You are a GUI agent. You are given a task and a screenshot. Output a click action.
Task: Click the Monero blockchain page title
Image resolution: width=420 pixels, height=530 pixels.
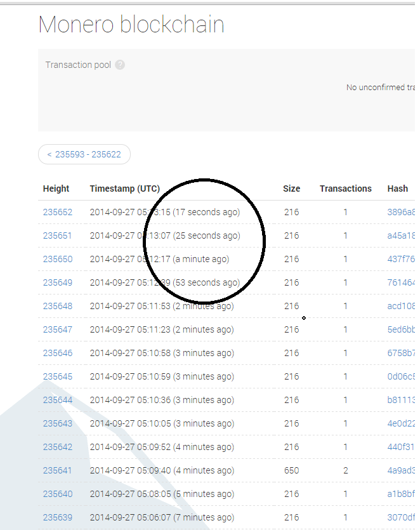[x=131, y=24]
